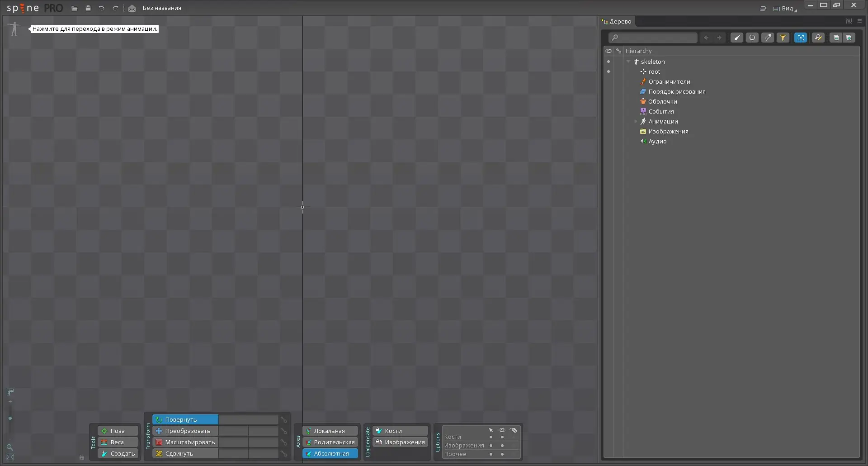This screenshot has height=466, width=868.
Task: Open the Spine PRO logo menu
Action: point(35,8)
